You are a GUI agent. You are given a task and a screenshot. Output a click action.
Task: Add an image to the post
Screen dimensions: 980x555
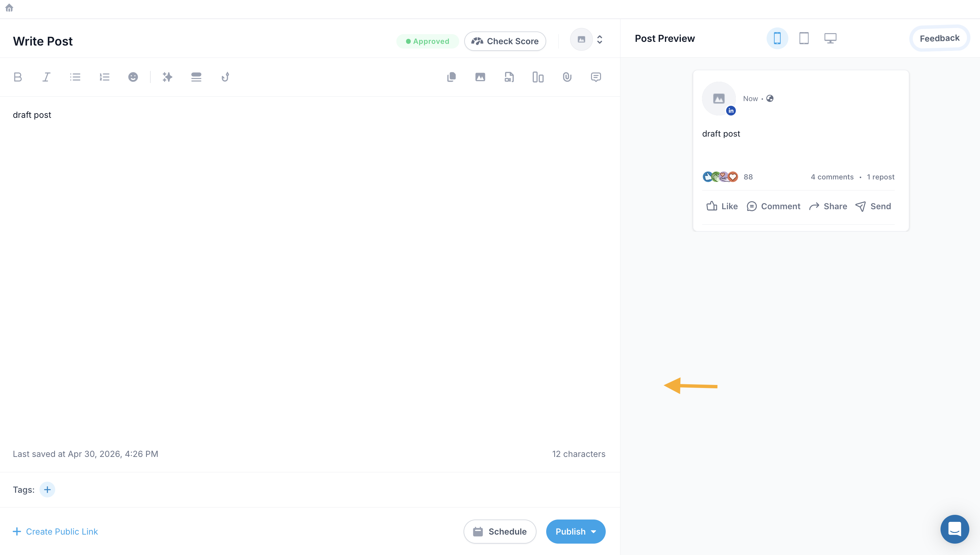pyautogui.click(x=480, y=77)
